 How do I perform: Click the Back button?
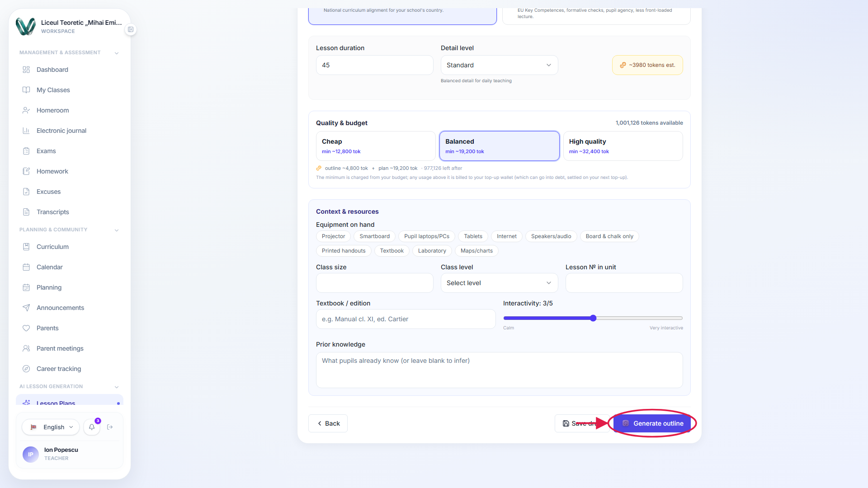coord(328,423)
